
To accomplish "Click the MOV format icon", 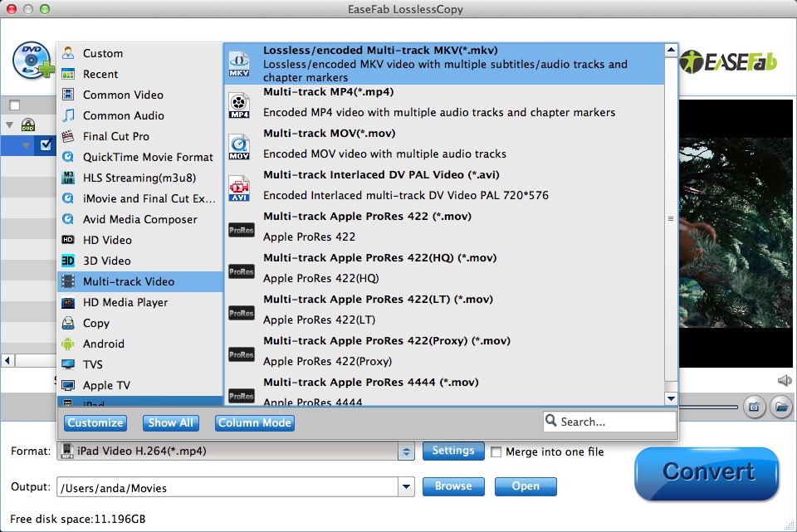I will pos(239,147).
